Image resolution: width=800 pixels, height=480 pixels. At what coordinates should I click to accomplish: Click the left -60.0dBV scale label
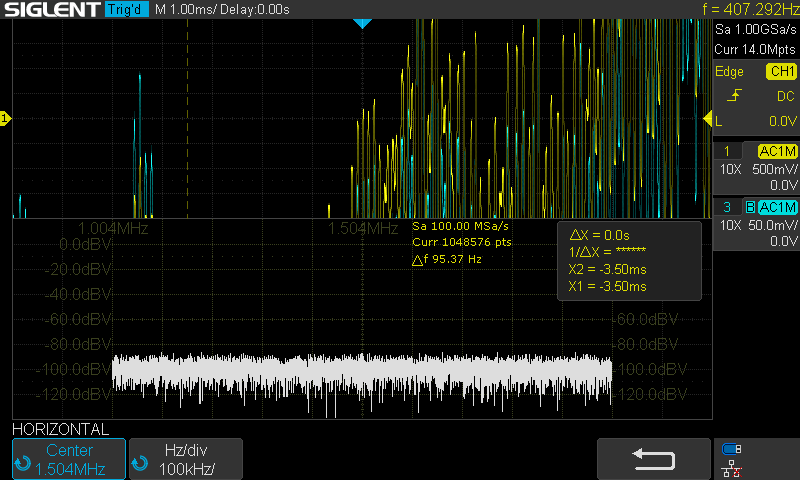point(78,319)
